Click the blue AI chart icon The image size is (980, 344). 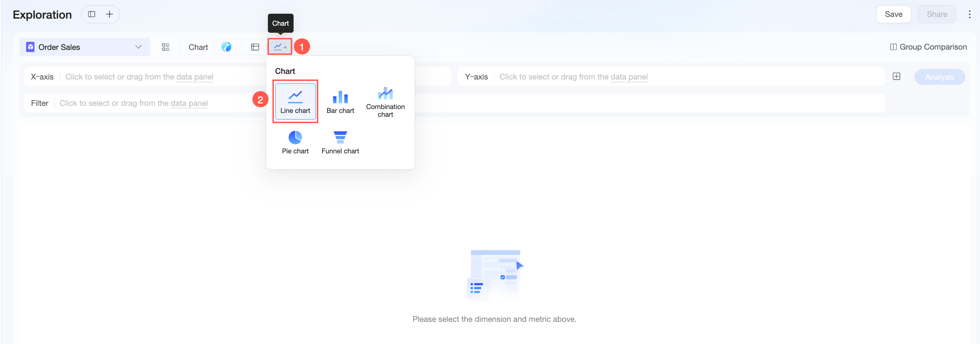pos(226,47)
